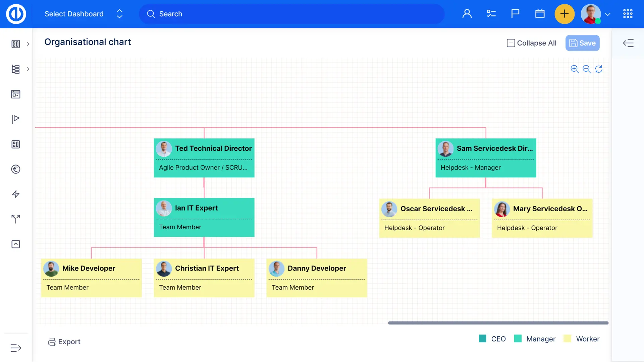Open the nine-dot apps grid menu
This screenshot has width=644, height=362.
pos(628,14)
